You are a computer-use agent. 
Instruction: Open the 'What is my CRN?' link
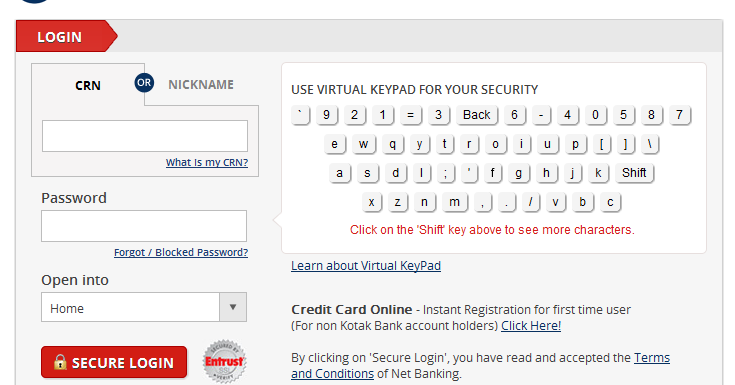coord(207,162)
